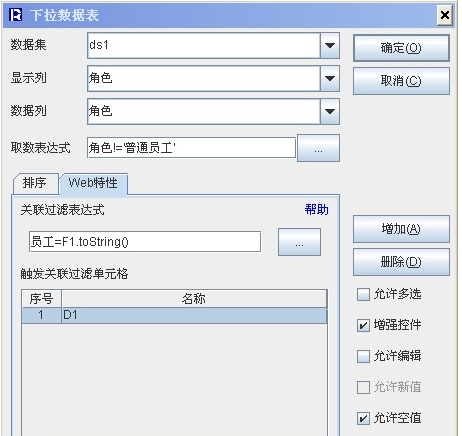Click the 取数表达式 input field

[191, 147]
